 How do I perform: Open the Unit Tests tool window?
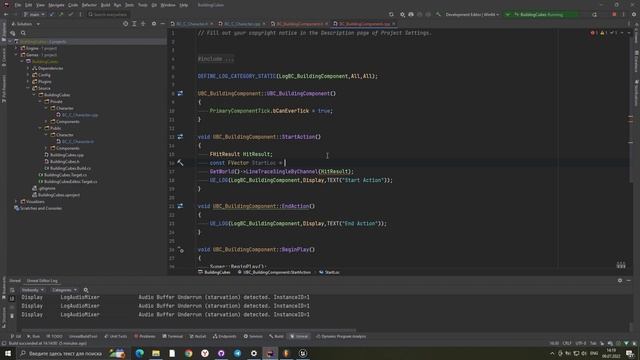coord(116,336)
